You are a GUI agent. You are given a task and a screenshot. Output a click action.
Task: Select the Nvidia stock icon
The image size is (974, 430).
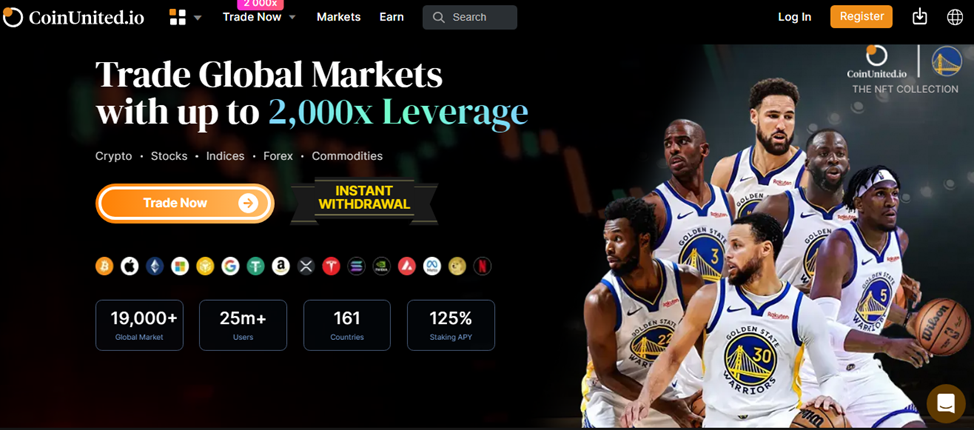pos(381,267)
